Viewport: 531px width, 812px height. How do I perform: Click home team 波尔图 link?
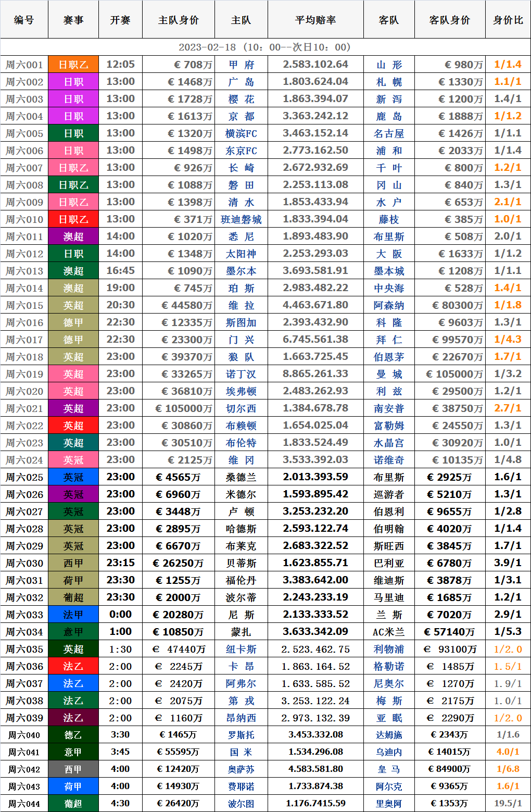pos(241,804)
